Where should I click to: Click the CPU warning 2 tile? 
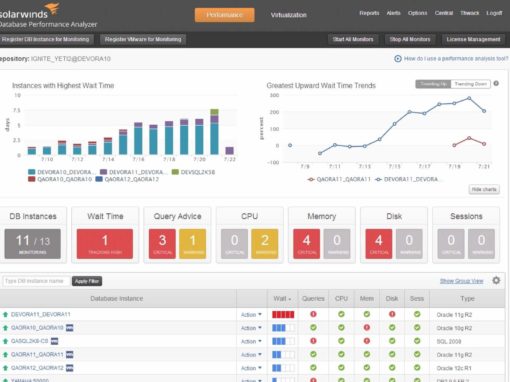(265, 244)
